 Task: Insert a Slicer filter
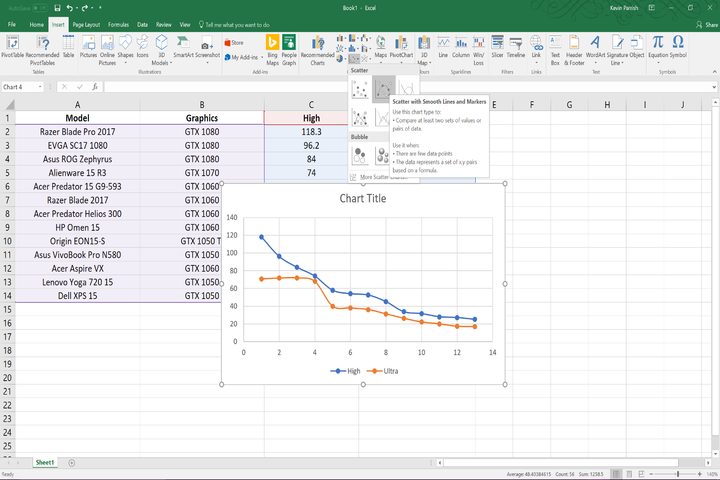497,47
